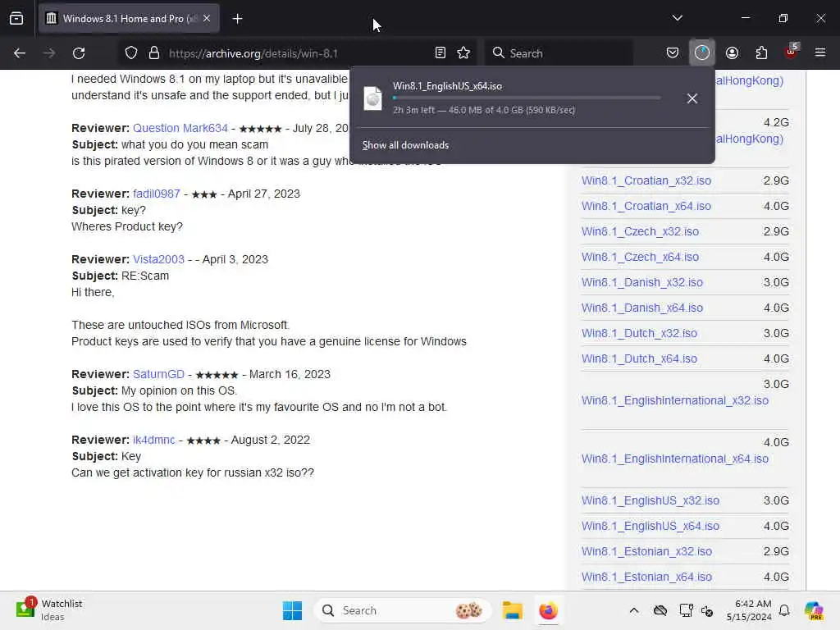Screen dimensions: 840x630
Task: Download Win8.1_Estonian_x64.iso
Action: [x=647, y=577]
